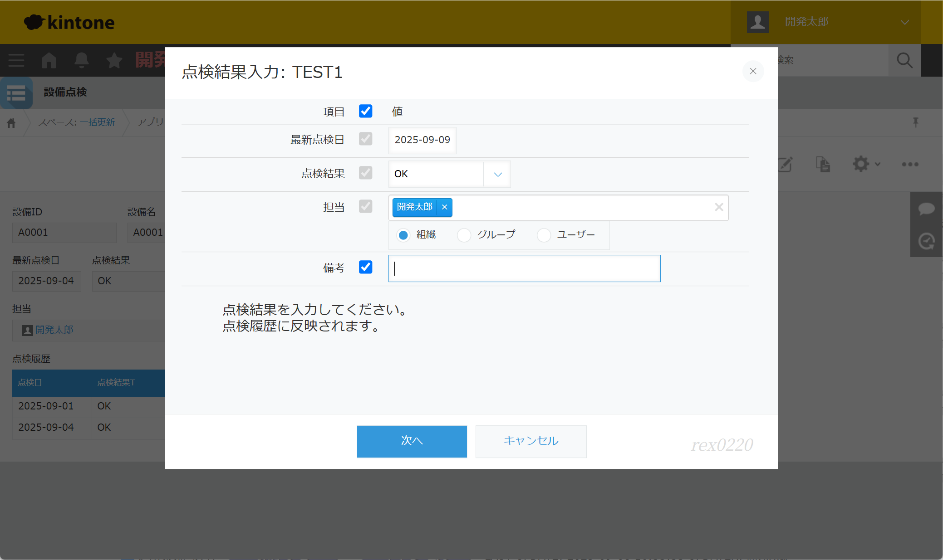Viewport: 943px width, 560px height.
Task: Expand the 点検結果 OK dropdown
Action: click(497, 174)
